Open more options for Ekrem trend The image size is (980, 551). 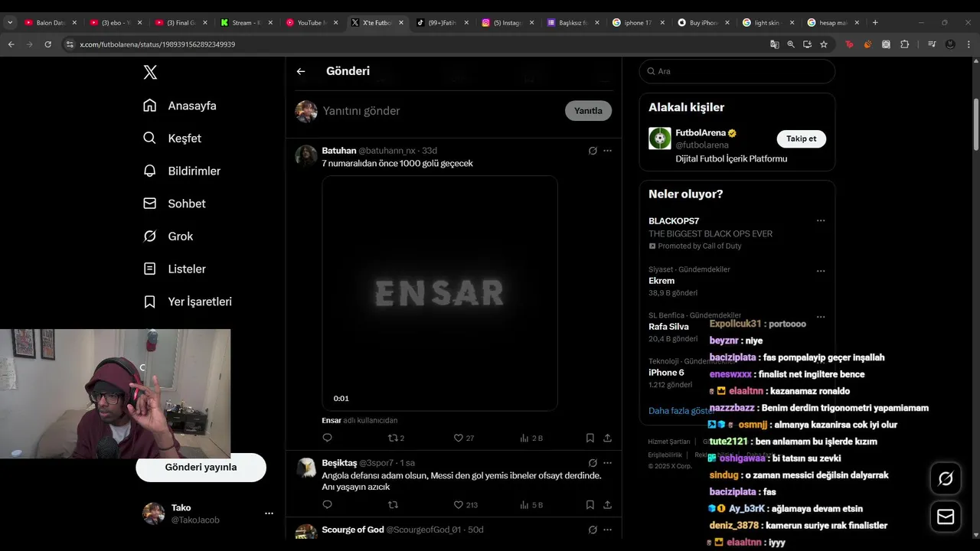[x=821, y=271]
